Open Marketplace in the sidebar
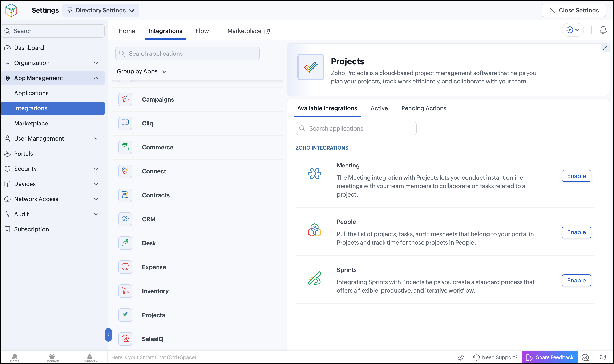The width and height of the screenshot is (614, 364). coord(53,123)
